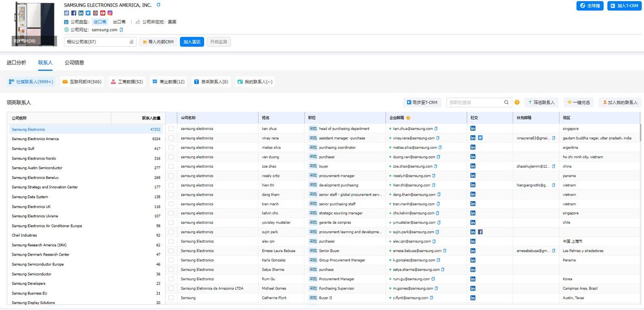The height and width of the screenshot is (310, 644).
Task: Select the 我的联系人 sub-tab
Action: (x=255, y=82)
